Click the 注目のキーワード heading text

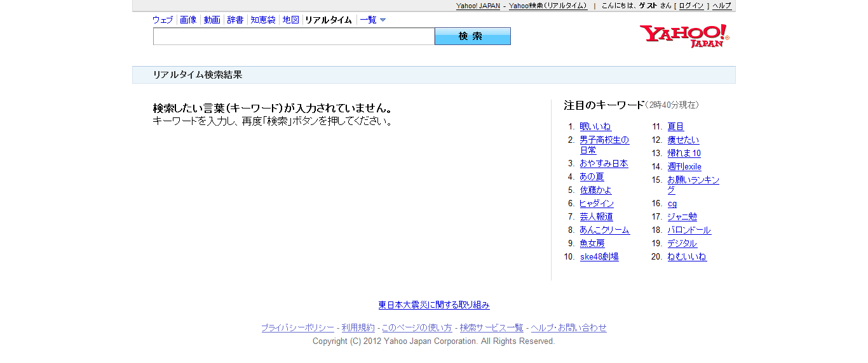pos(604,105)
